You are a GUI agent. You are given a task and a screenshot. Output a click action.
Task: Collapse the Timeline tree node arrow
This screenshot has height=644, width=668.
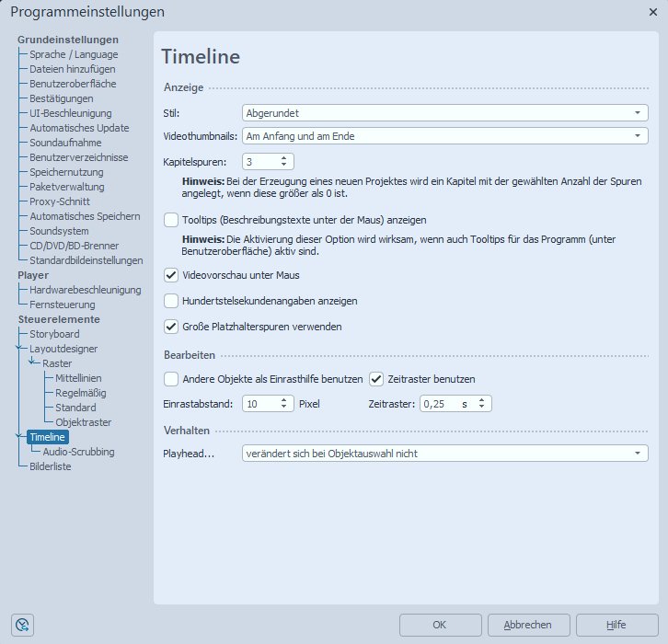20,437
